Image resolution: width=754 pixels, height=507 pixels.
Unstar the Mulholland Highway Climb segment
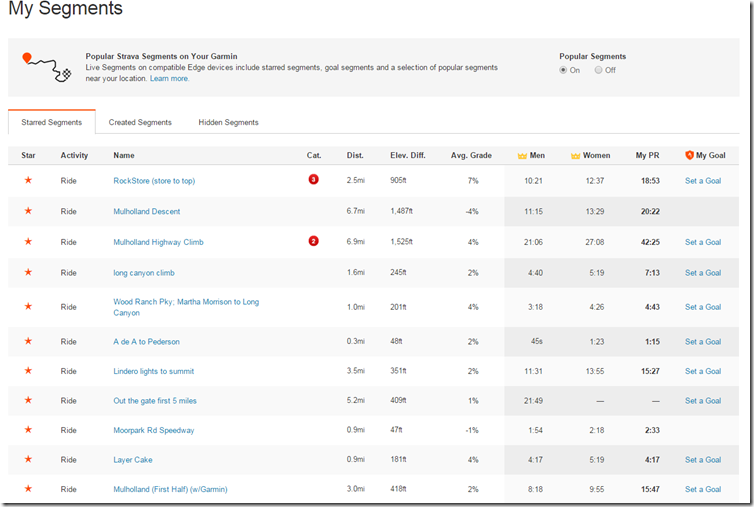(28, 241)
